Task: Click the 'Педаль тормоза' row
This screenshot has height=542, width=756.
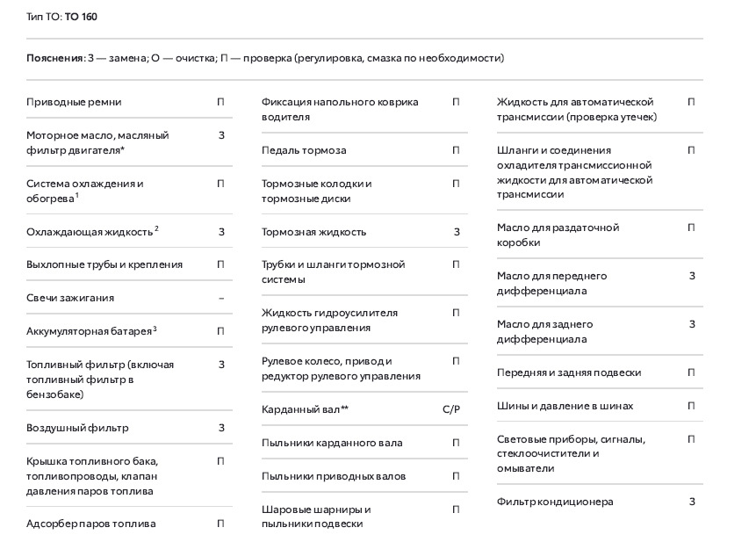Action: 304,150
